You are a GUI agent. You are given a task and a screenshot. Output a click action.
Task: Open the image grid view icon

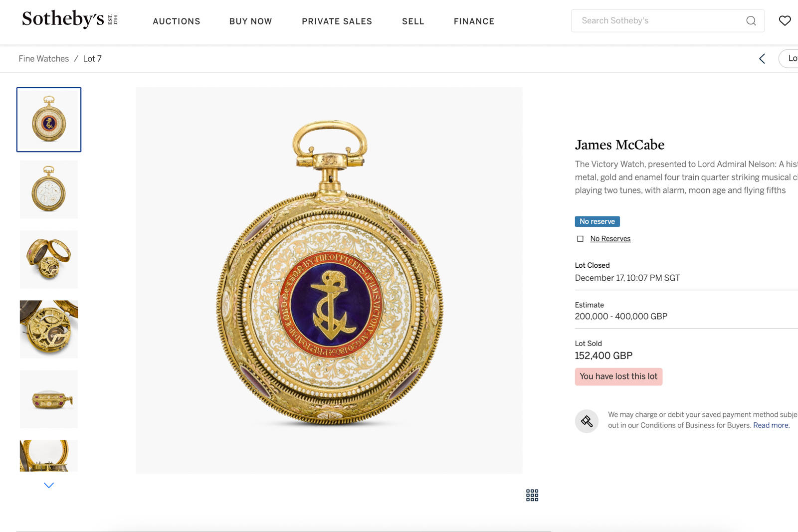(x=532, y=495)
